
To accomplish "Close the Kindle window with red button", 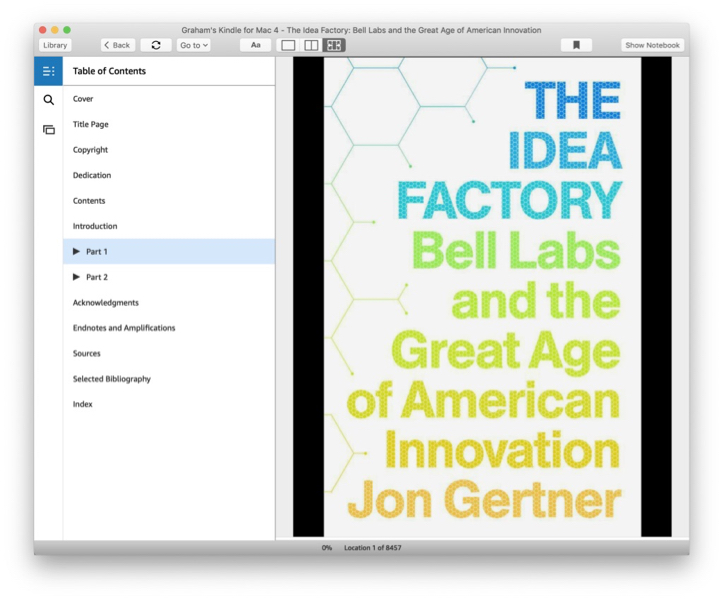I will coord(42,30).
